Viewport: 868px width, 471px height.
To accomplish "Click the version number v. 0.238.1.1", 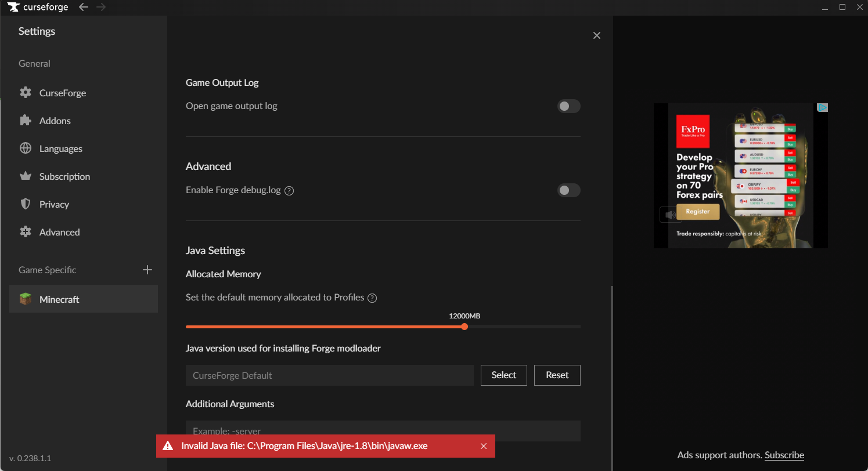I will point(30,458).
